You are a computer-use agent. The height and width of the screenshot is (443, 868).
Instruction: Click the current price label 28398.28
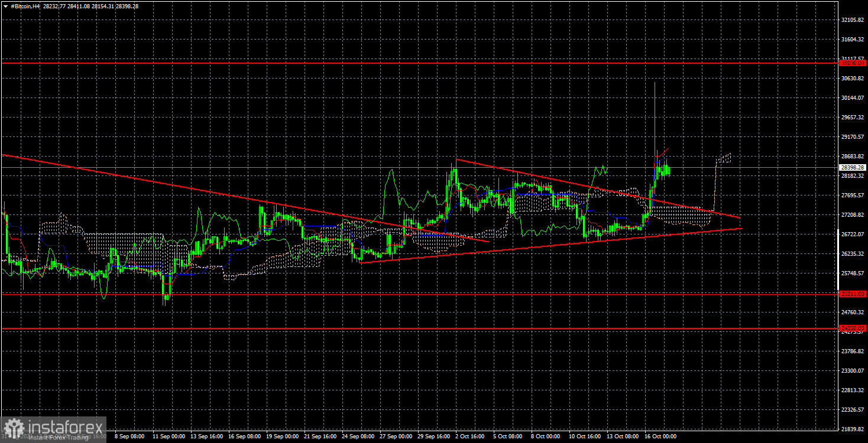853,168
